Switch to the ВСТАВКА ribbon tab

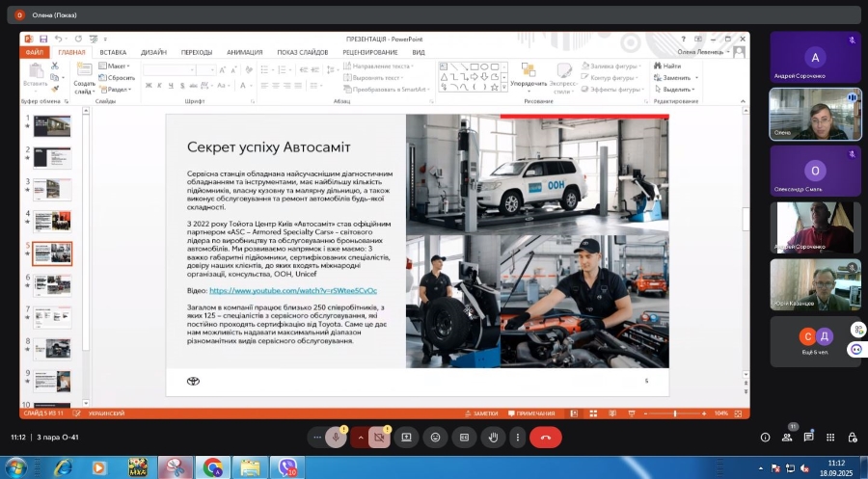tap(113, 52)
